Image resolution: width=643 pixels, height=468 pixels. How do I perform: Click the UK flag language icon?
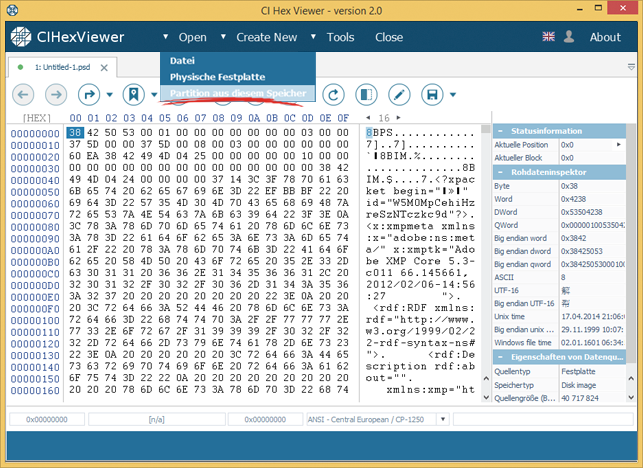coord(548,37)
